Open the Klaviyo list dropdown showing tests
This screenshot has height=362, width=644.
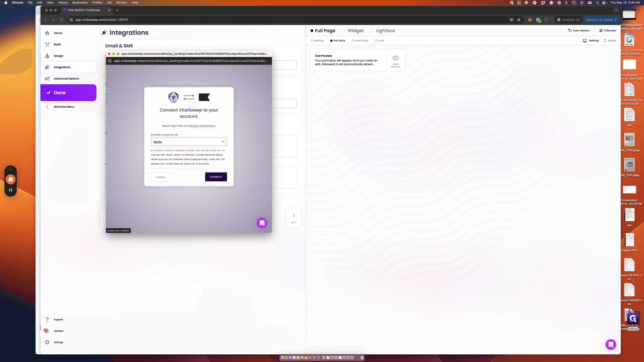click(189, 142)
